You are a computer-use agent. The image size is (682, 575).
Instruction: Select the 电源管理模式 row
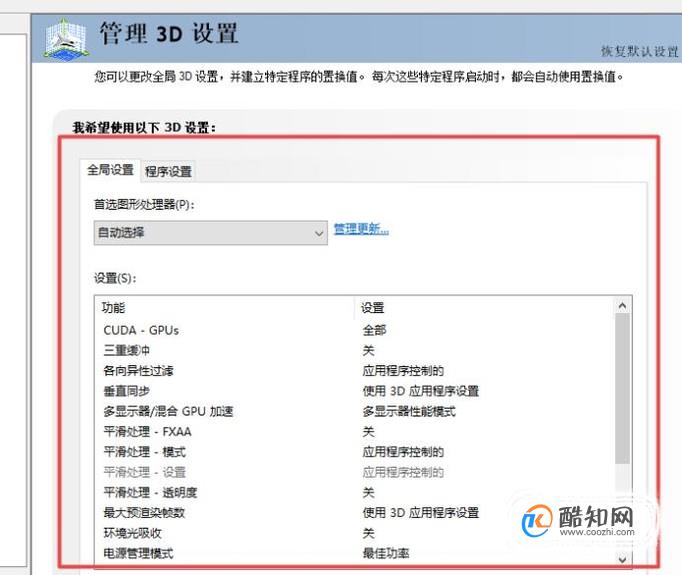pos(354,553)
